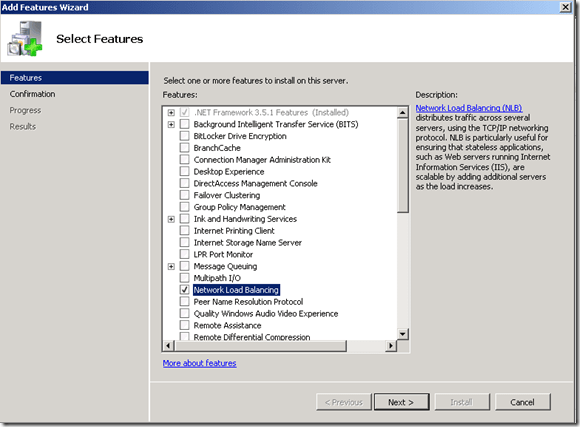Check Connection Manager Administration Kit box
The height and width of the screenshot is (427, 580).
[x=184, y=159]
